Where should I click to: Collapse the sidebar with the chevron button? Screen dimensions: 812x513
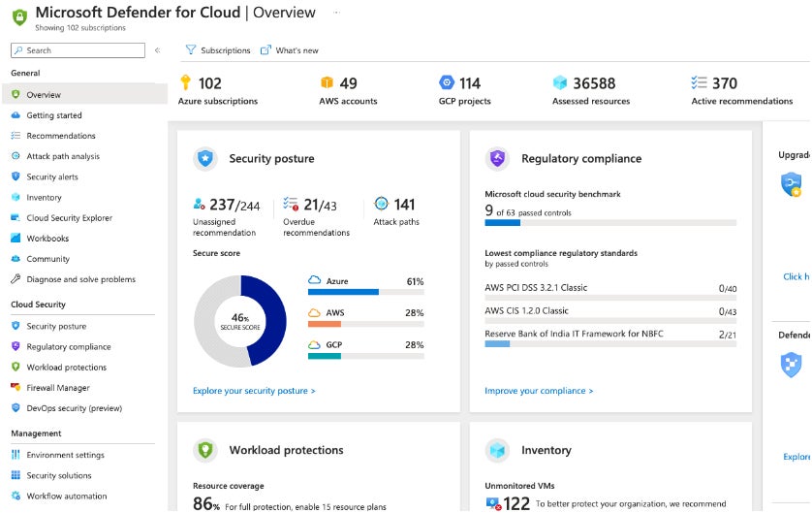(x=157, y=50)
